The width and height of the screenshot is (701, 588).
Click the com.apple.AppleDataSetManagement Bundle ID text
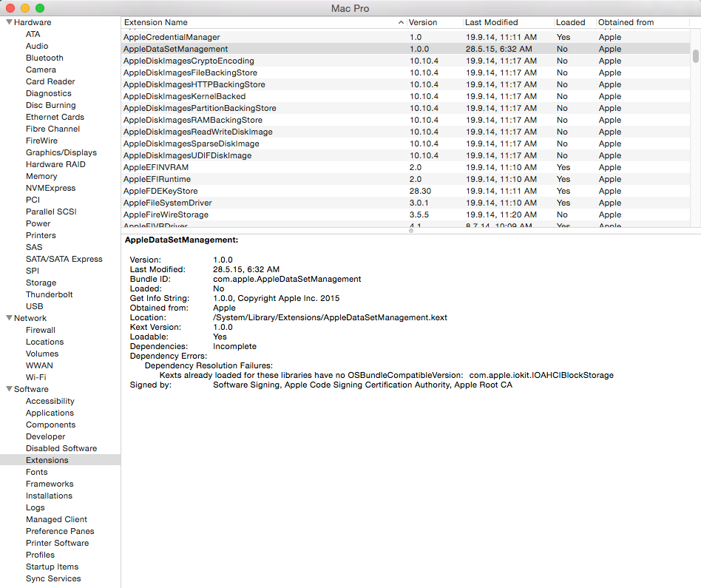coord(287,279)
